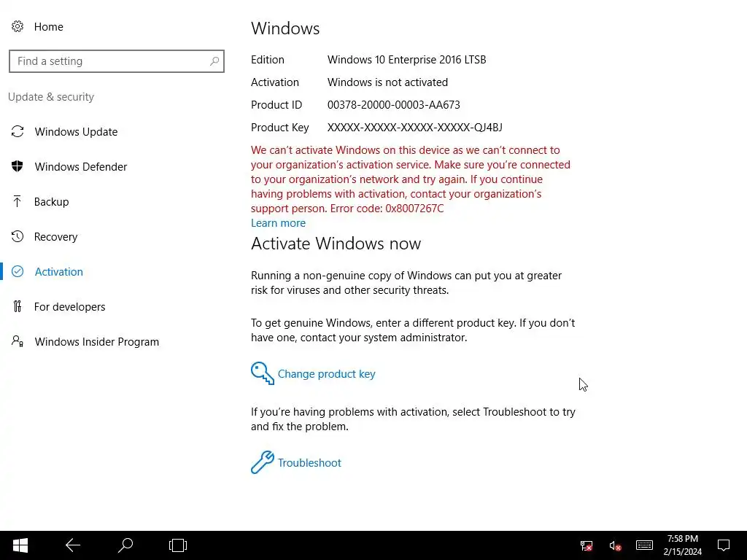Launch the Troubleshoot link
Viewport: 747px width, 560px height.
309,463
